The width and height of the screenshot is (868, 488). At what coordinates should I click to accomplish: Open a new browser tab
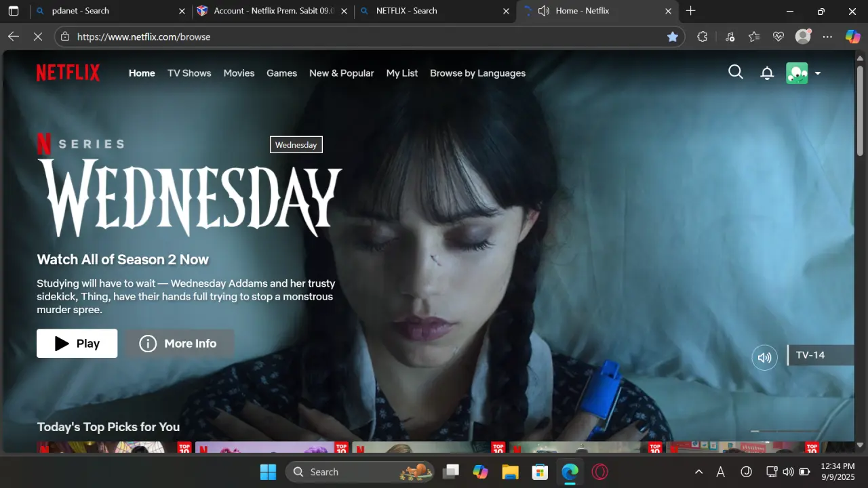pyautogui.click(x=690, y=11)
